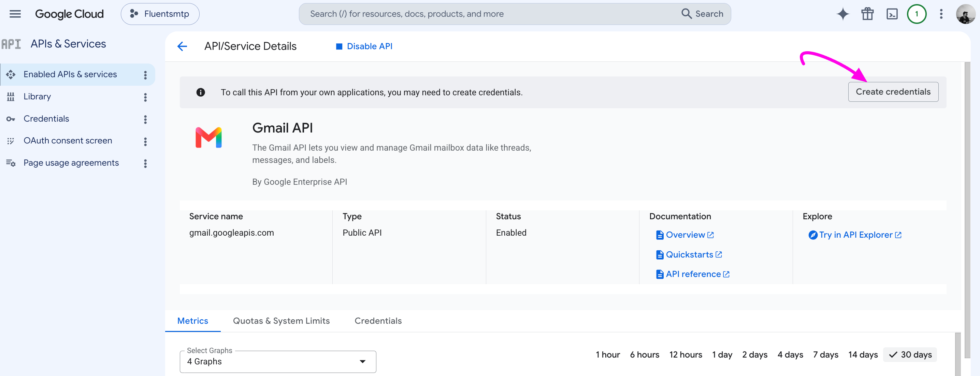Select the 2 days time range
The width and height of the screenshot is (980, 376).
754,355
